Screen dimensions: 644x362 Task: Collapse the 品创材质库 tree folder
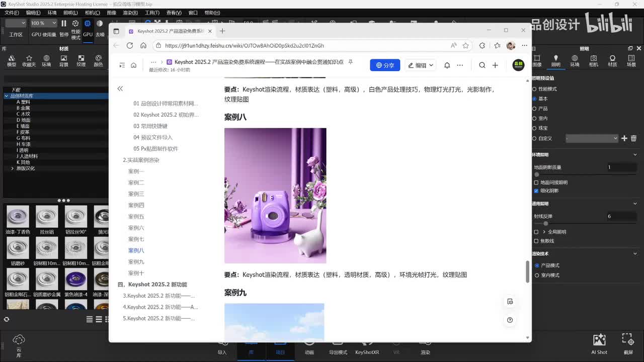coord(7,96)
